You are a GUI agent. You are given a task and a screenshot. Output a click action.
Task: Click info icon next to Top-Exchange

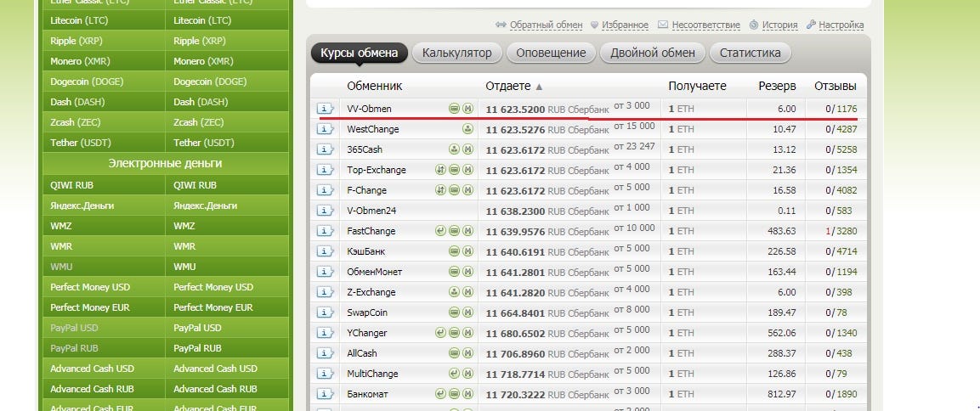click(325, 170)
